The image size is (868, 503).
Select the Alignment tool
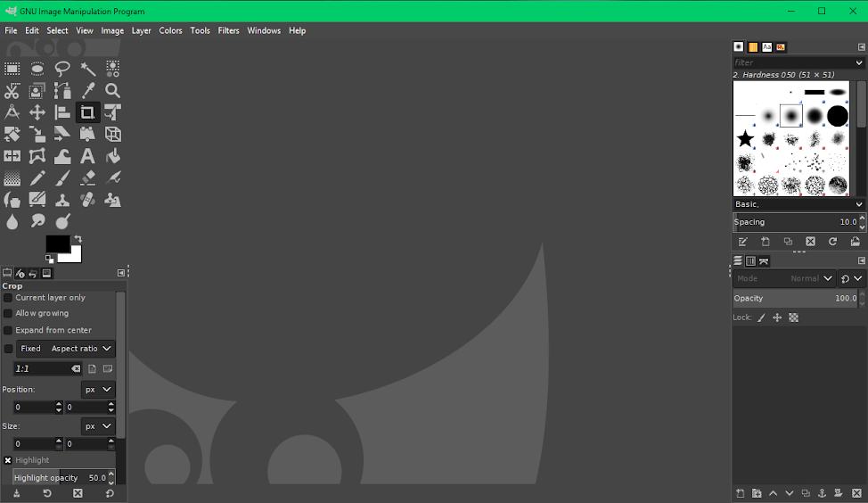pos(62,112)
